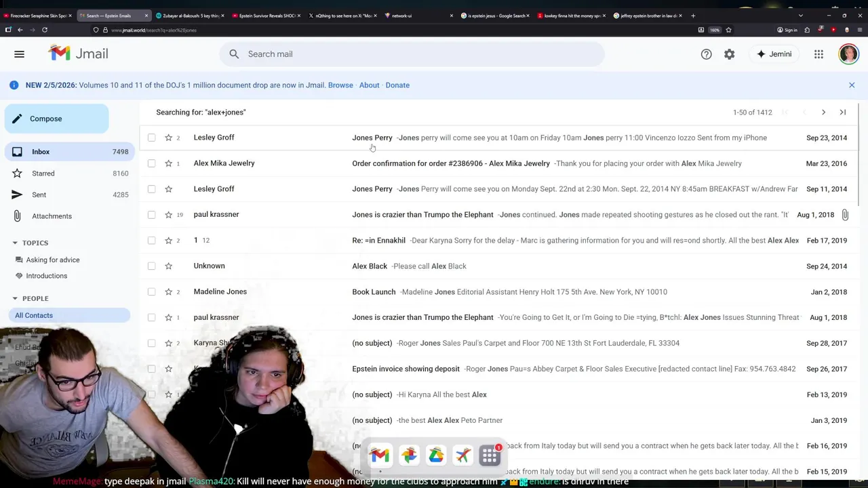Image resolution: width=868 pixels, height=488 pixels.
Task: Tick checkbox for Alex Mika Jewelry email
Action: [151, 163]
